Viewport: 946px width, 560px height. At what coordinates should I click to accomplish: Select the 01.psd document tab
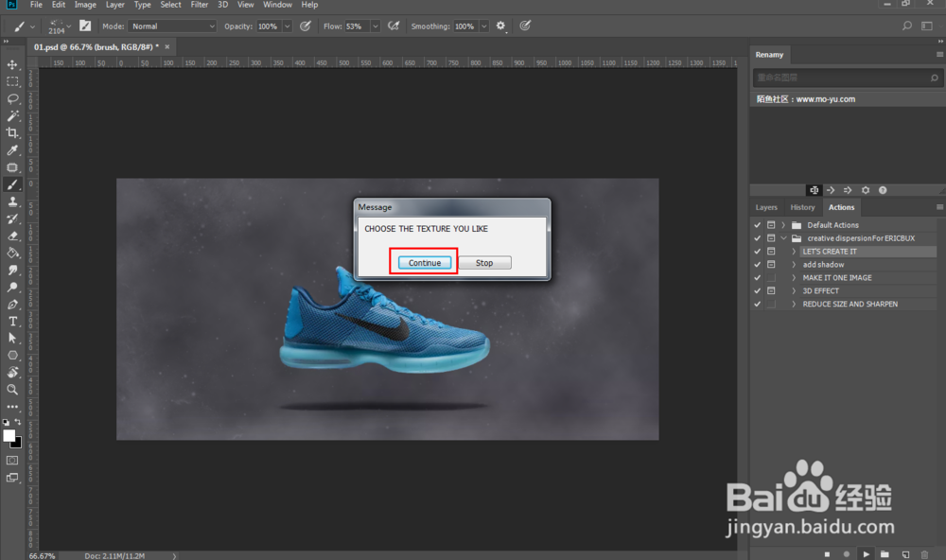point(96,46)
